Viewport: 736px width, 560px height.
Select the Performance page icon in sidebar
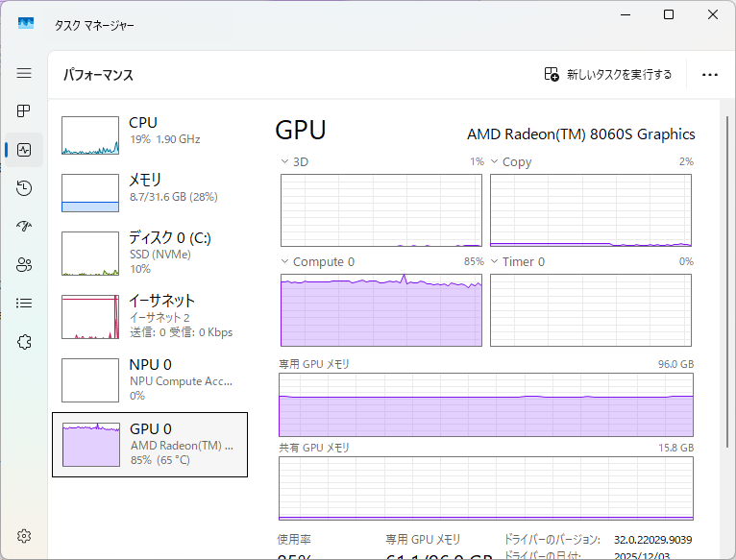pyautogui.click(x=24, y=150)
